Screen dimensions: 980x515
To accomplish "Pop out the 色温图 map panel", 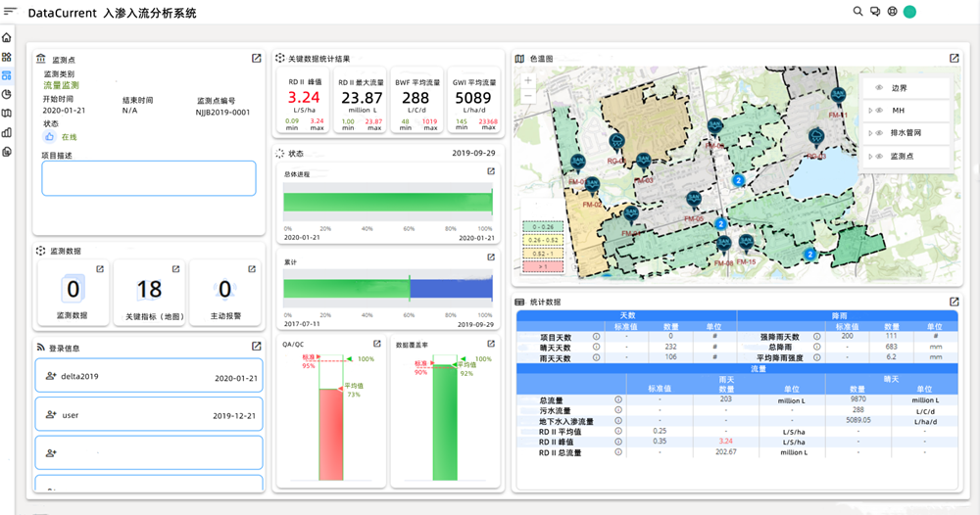I will point(954,59).
